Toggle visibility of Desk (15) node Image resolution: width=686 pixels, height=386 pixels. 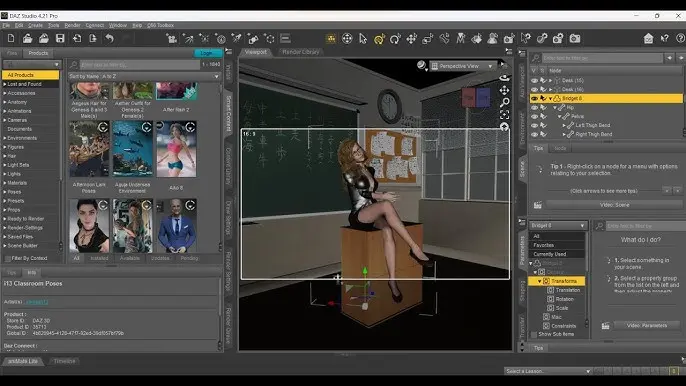534,81
